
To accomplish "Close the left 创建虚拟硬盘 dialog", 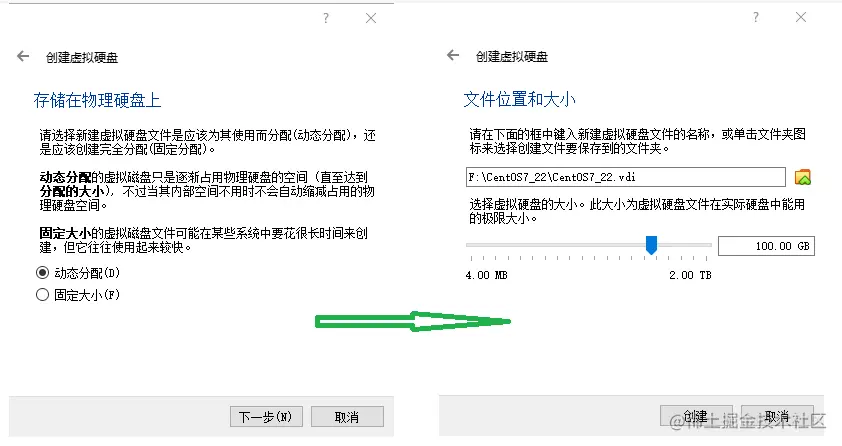I will pyautogui.click(x=371, y=18).
